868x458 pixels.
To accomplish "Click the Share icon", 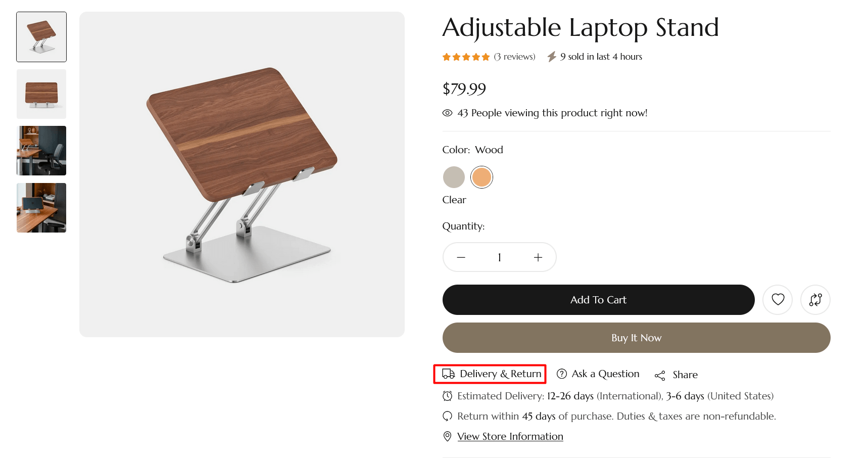I will coord(660,376).
